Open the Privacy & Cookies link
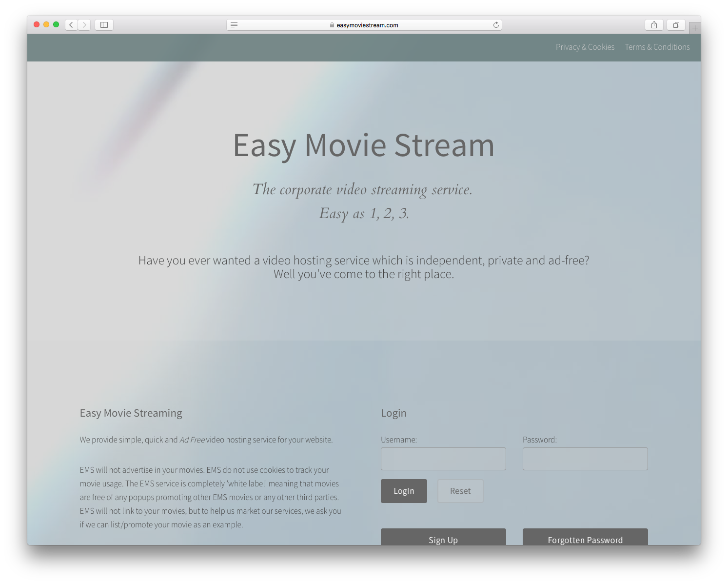 click(585, 47)
